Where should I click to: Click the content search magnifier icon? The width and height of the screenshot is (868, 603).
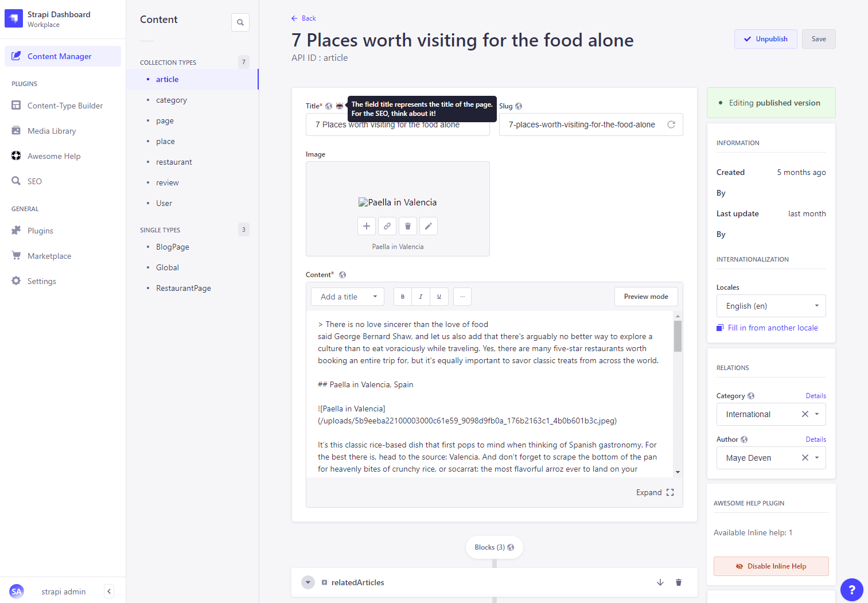point(240,22)
